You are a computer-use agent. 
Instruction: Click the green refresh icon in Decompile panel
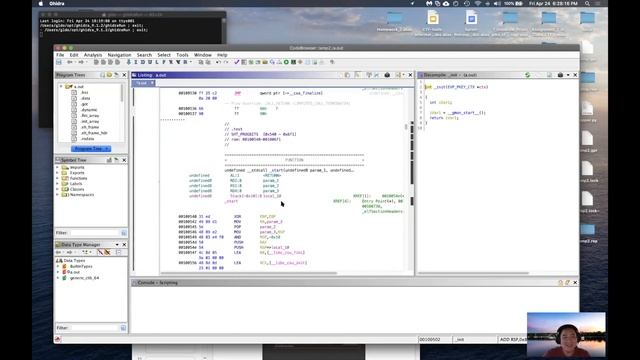(x=527, y=75)
